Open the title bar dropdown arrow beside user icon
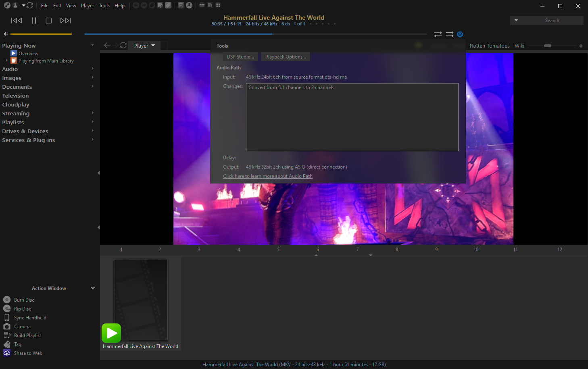Screen dimensions: 588x369 coord(23,5)
